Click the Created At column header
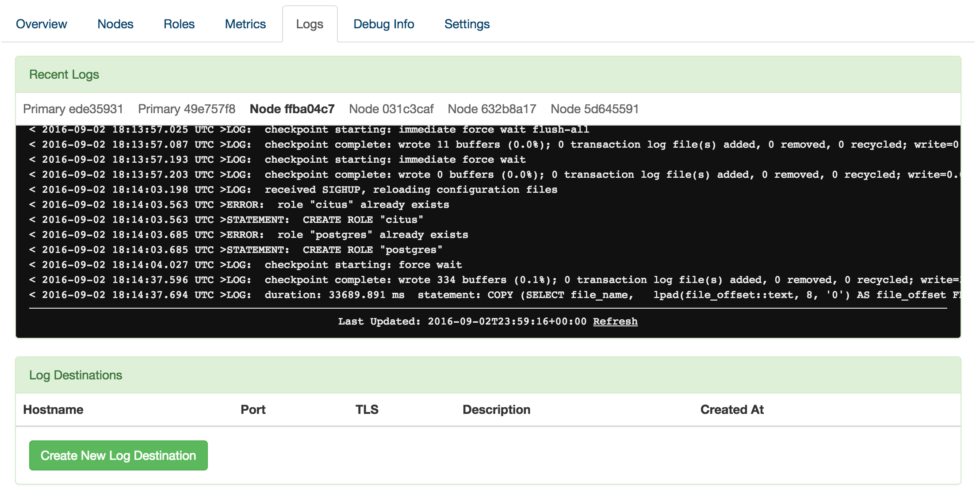This screenshot has width=980, height=497. [x=732, y=409]
